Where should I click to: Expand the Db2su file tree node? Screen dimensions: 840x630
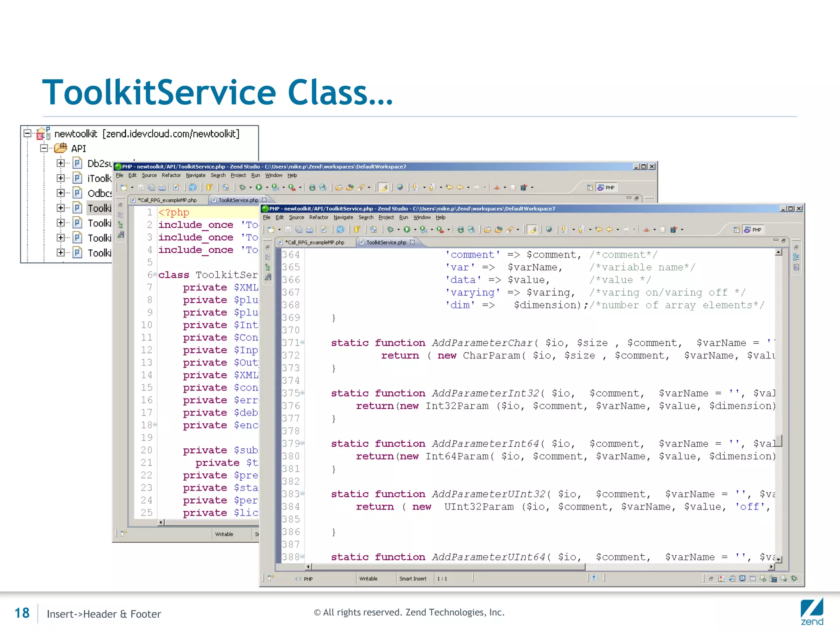coord(61,163)
